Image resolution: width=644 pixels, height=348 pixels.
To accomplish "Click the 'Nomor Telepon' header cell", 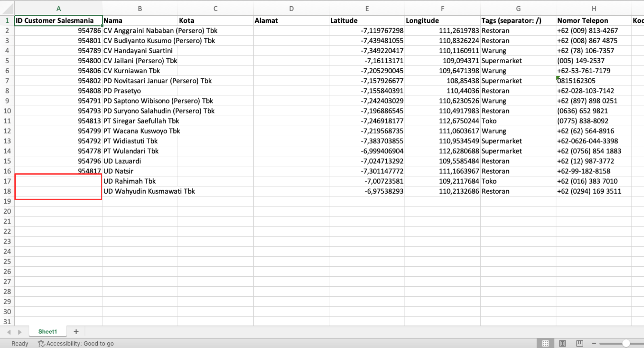I will (x=594, y=20).
